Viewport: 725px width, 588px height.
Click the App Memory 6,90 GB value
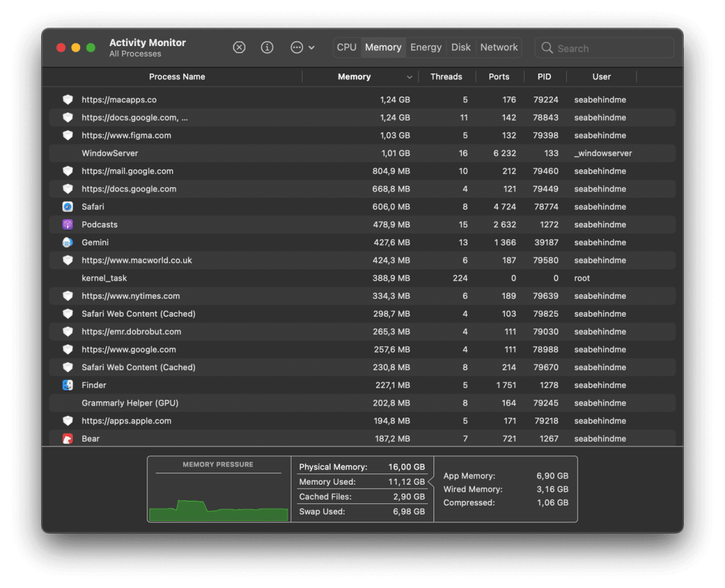tap(552, 475)
